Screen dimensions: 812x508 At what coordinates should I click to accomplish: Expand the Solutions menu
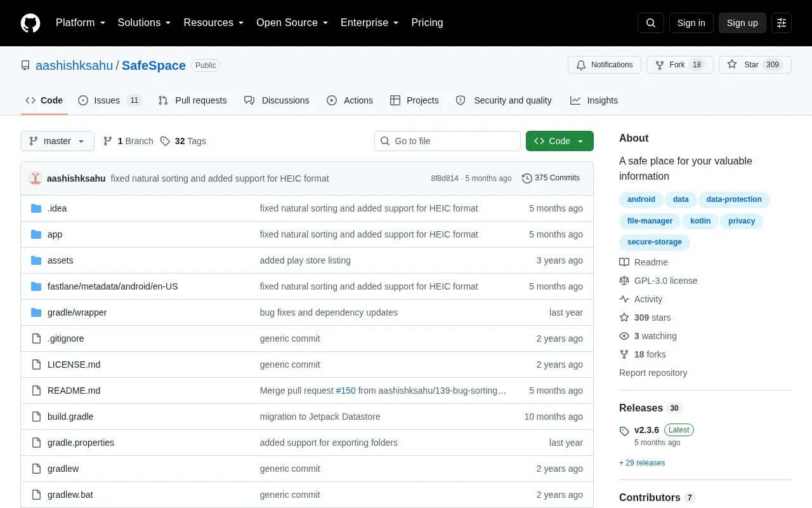click(145, 23)
